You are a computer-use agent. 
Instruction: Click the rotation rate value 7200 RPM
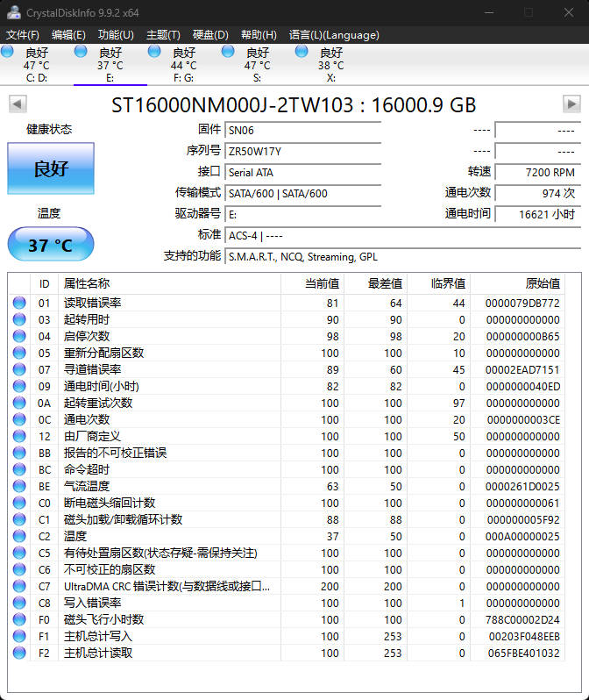pos(538,172)
